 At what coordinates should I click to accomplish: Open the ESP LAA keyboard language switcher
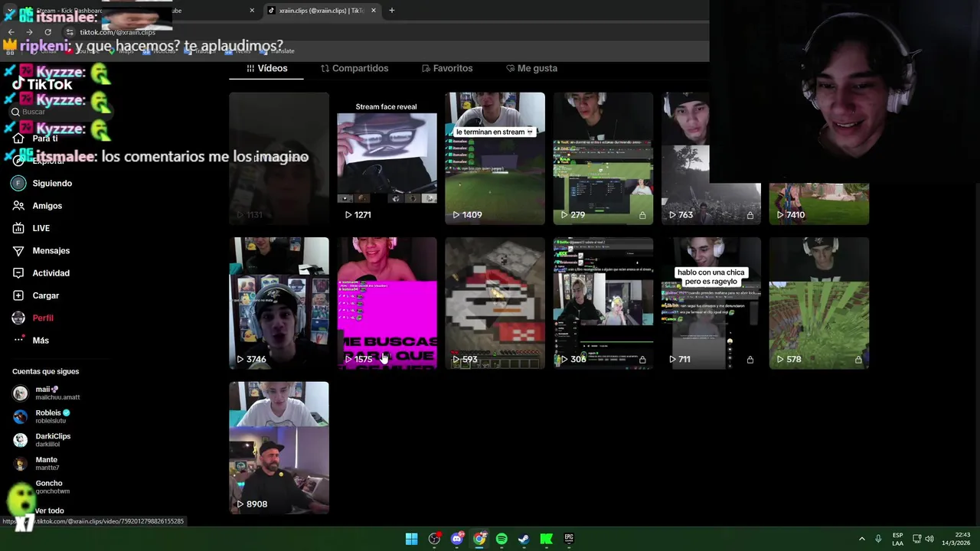[897, 539]
